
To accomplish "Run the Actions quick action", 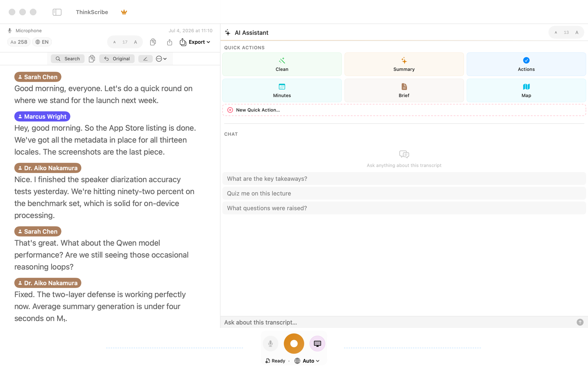I will tap(526, 64).
